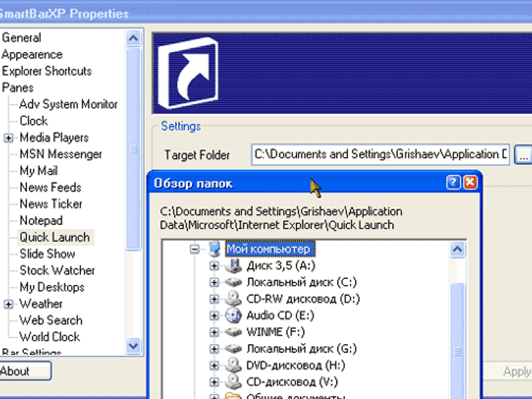Select the CD-RW дисковод (D:) label

point(303,299)
